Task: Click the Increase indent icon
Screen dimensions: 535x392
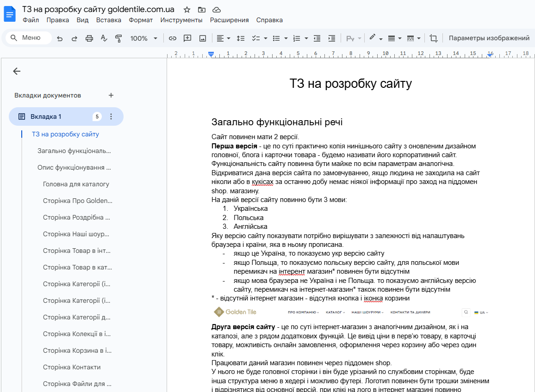Action: [x=331, y=38]
